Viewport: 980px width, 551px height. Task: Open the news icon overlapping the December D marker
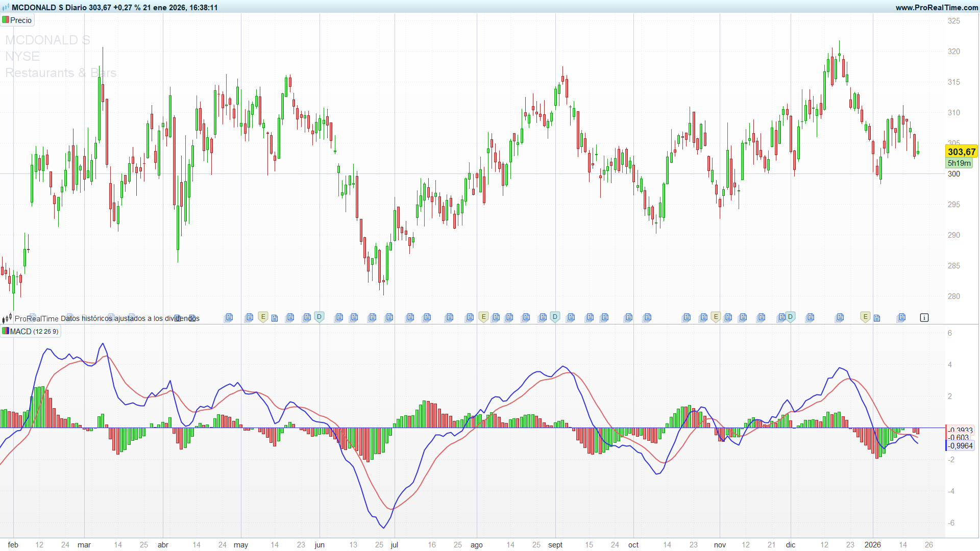tap(781, 317)
